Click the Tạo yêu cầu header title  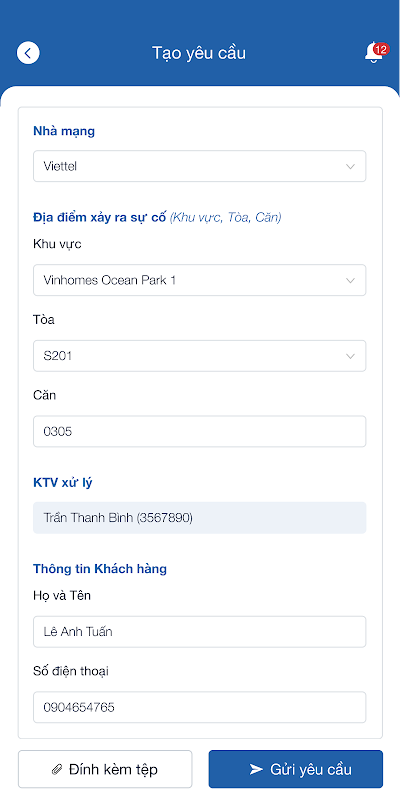199,53
